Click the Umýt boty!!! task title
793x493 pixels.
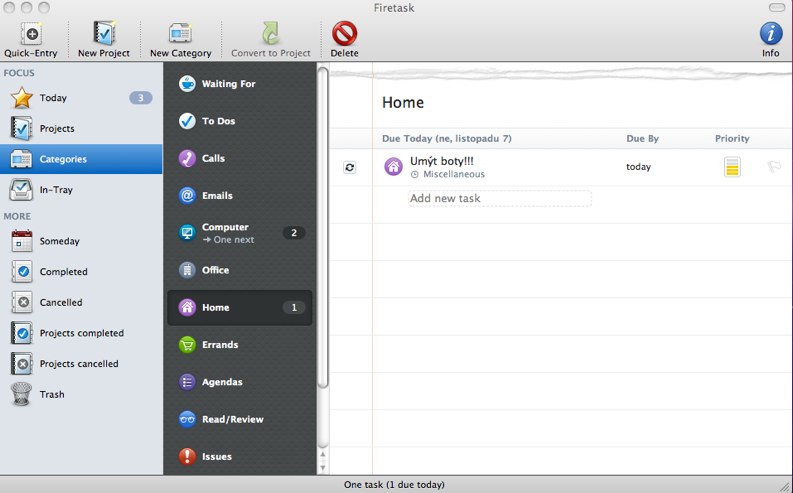tap(442, 161)
